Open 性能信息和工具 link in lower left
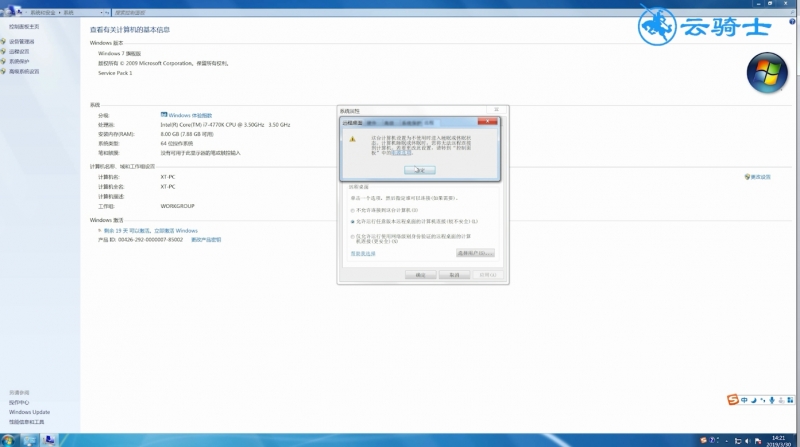 pyautogui.click(x=27, y=422)
